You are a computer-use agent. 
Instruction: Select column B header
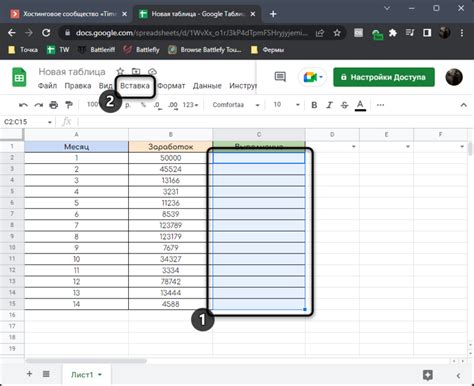pyautogui.click(x=170, y=135)
